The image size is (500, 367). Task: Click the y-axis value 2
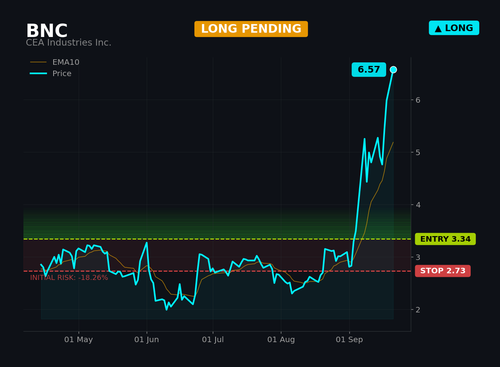point(418,310)
